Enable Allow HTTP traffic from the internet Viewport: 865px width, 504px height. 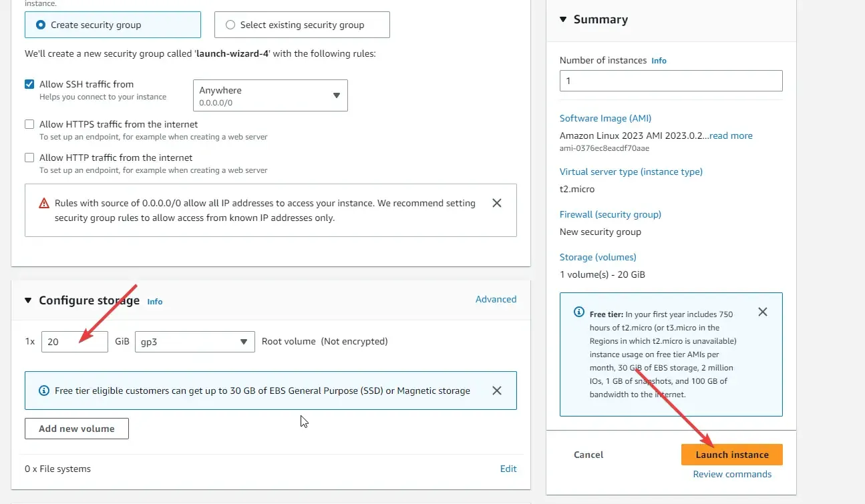click(29, 158)
